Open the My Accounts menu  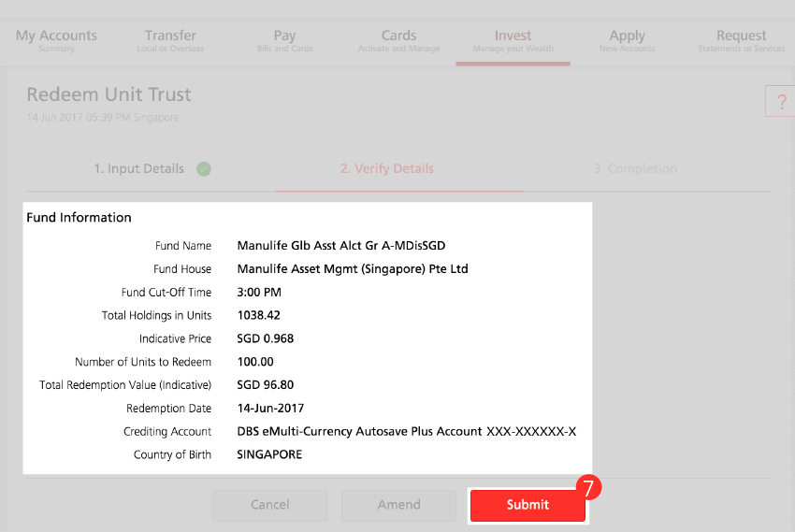[x=56, y=40]
